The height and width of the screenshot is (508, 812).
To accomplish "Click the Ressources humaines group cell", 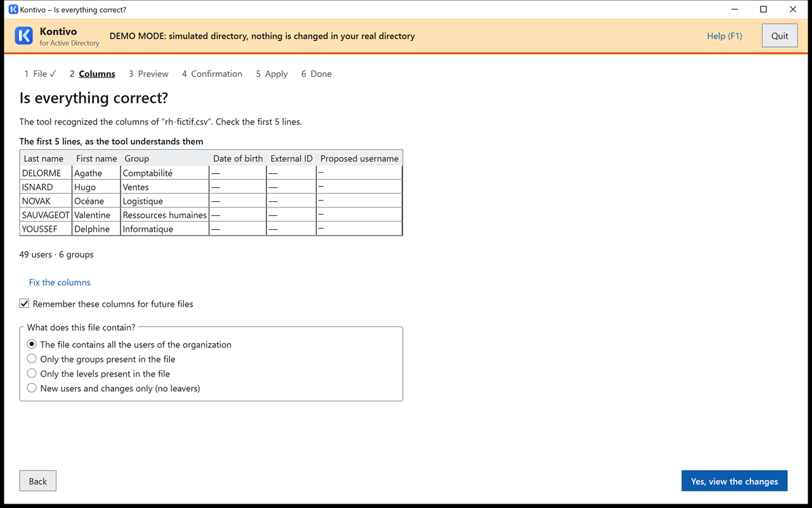I will coord(165,215).
